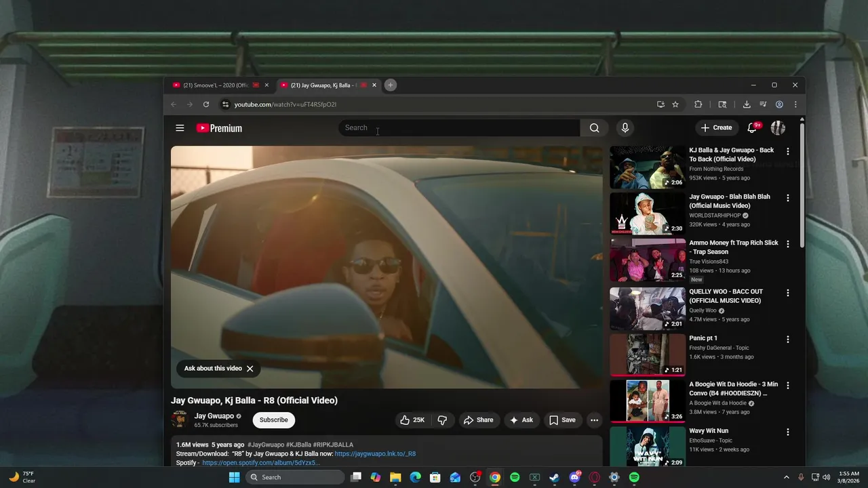Viewport: 868px width, 488px height.
Task: Like the video with thumbs up
Action: click(x=413, y=420)
